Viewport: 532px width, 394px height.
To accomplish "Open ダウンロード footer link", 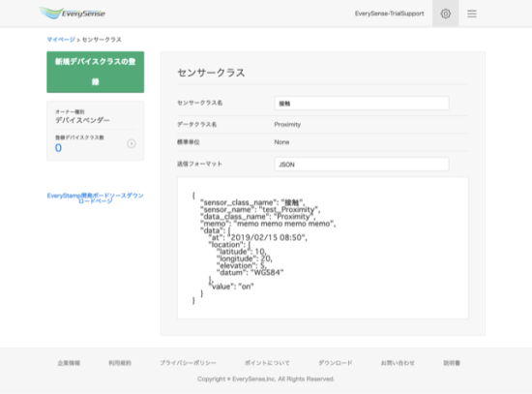I will pos(336,363).
